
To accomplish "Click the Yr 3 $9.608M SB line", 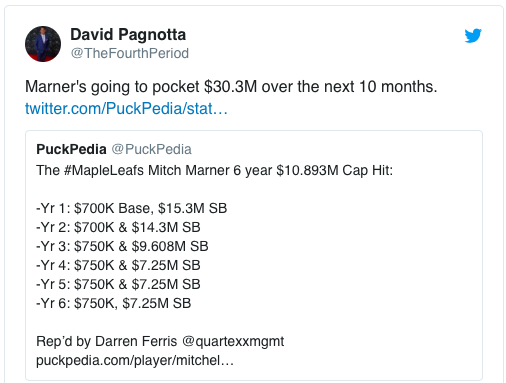I will 122,246.
